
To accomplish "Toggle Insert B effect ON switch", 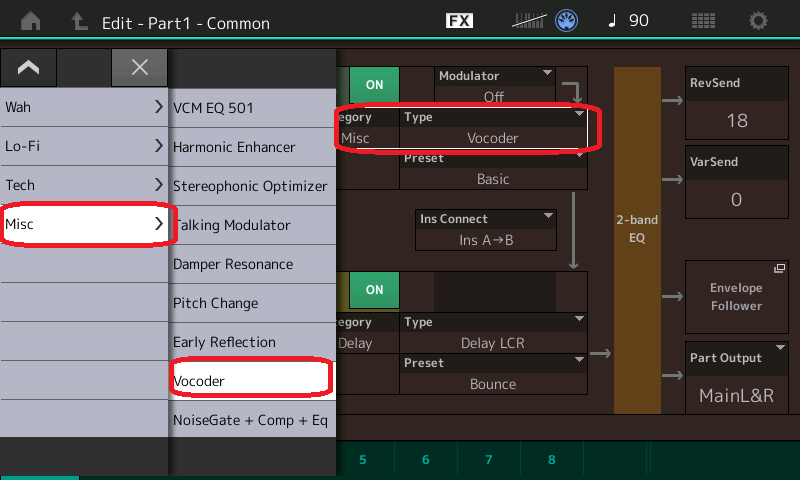I will click(x=374, y=290).
